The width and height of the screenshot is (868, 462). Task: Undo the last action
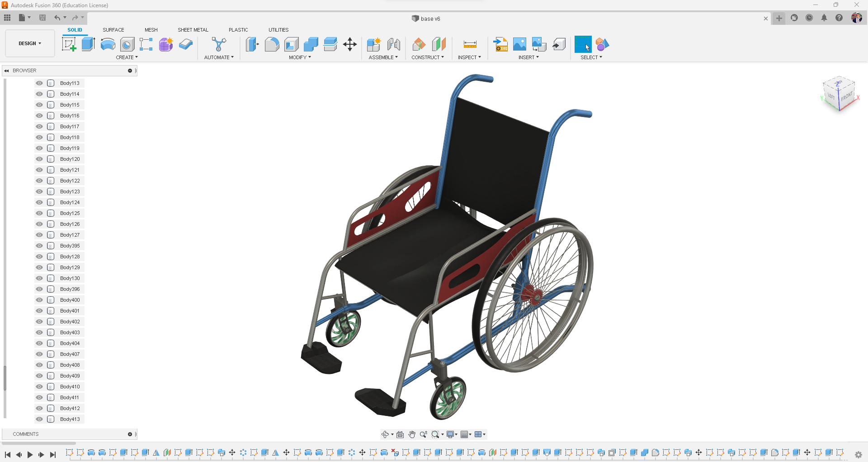coord(57,18)
